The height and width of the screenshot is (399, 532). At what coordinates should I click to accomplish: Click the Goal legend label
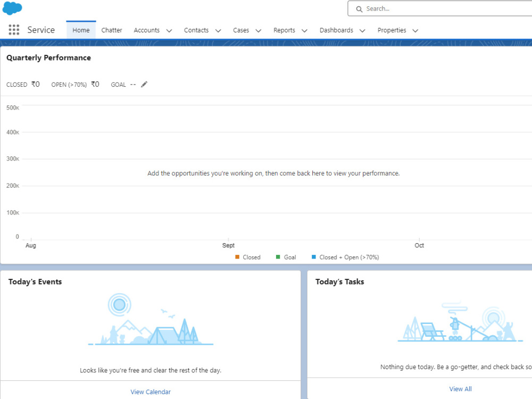pos(290,257)
